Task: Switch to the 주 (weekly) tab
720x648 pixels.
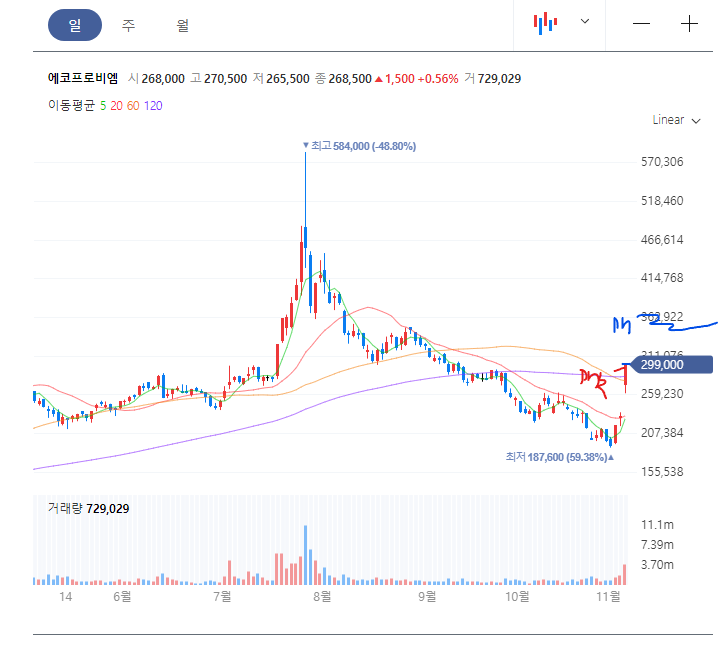Action: coord(129,25)
